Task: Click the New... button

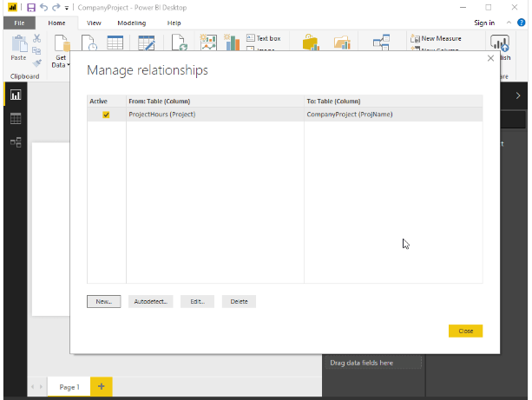Action: (x=104, y=301)
